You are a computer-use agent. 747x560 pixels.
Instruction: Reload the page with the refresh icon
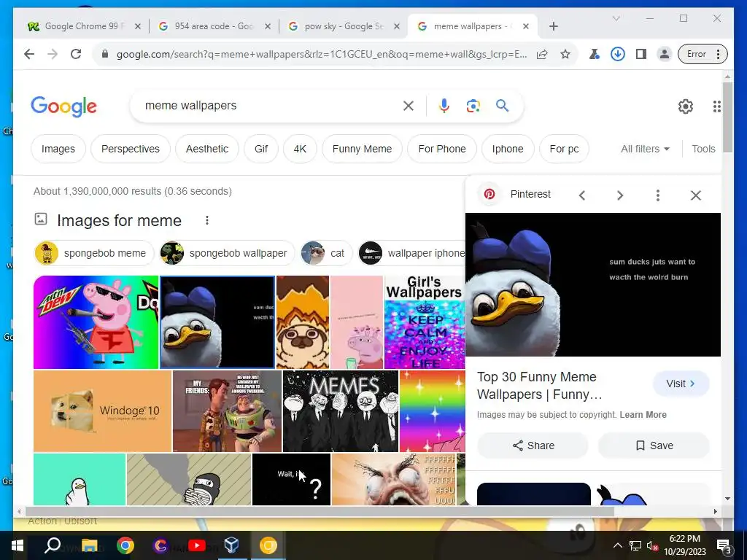point(76,54)
